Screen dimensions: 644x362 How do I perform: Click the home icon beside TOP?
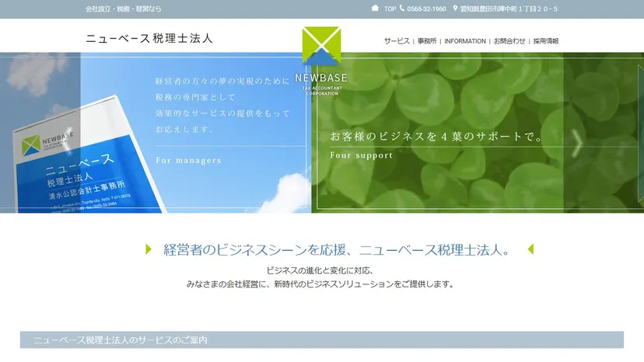(375, 9)
